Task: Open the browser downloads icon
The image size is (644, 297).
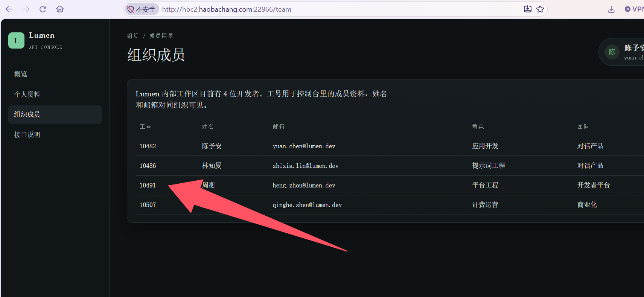Action: pos(611,9)
